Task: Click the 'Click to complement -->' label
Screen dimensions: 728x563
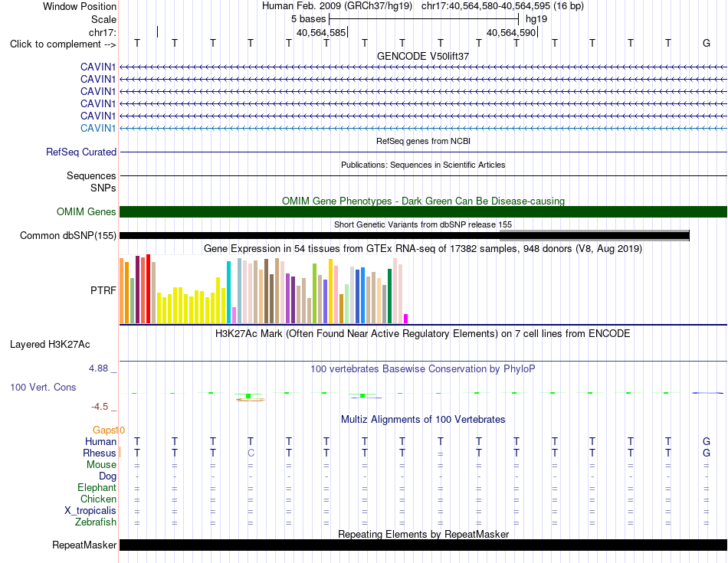Action: tap(63, 44)
